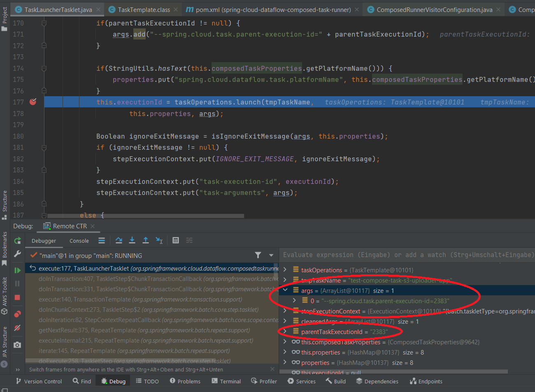Step over icon in debugger toolbar

tap(119, 240)
